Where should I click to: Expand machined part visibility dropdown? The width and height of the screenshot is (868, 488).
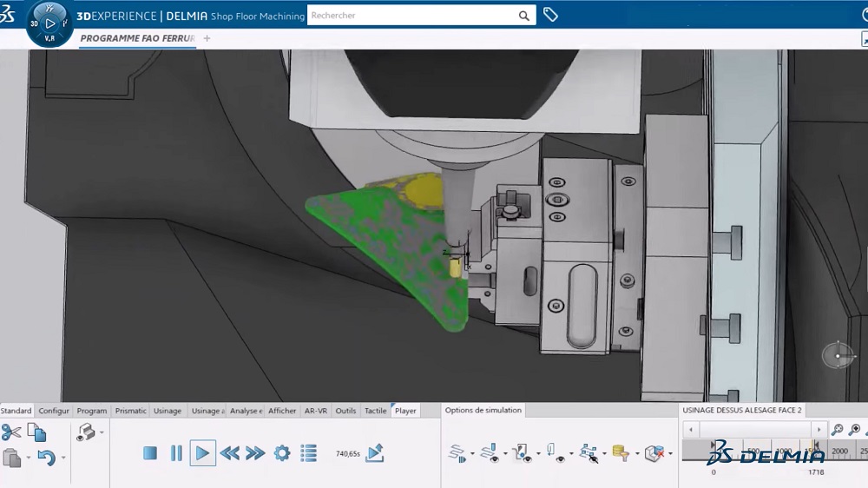point(538,453)
